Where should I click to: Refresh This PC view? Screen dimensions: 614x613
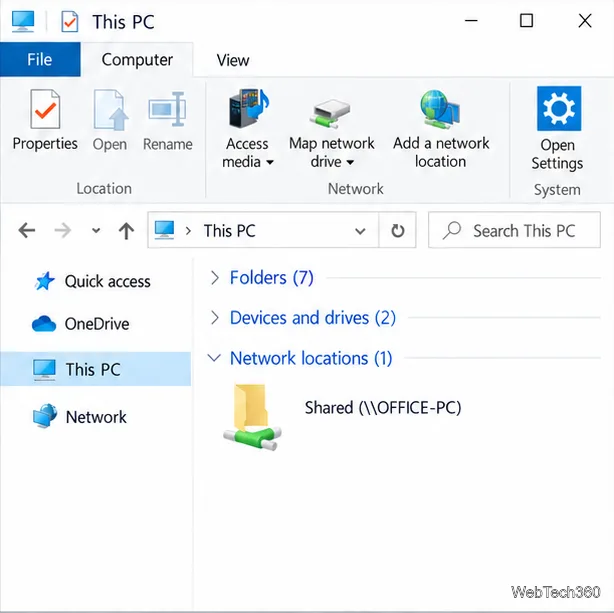pos(397,230)
